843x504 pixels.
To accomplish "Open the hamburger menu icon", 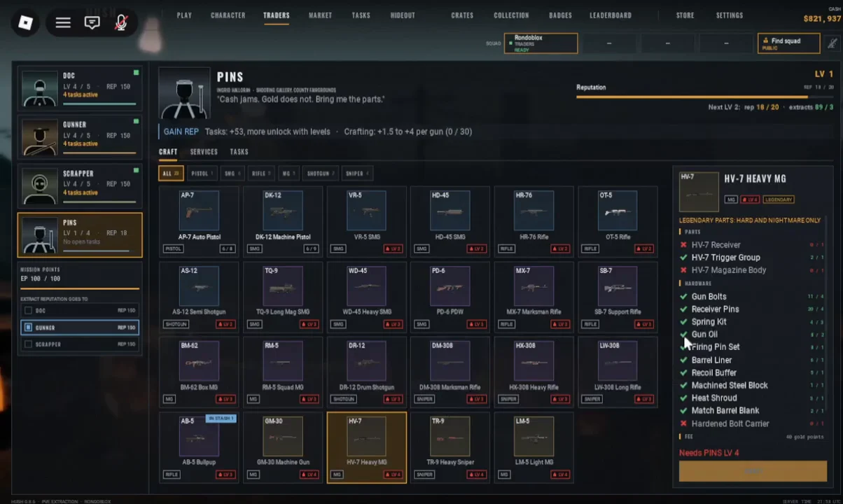I will (63, 22).
